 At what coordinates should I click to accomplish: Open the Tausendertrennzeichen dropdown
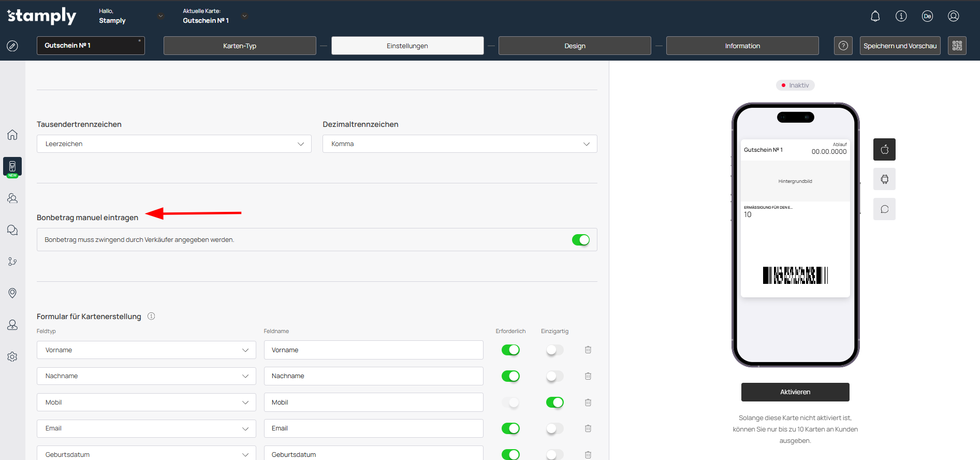(x=174, y=144)
